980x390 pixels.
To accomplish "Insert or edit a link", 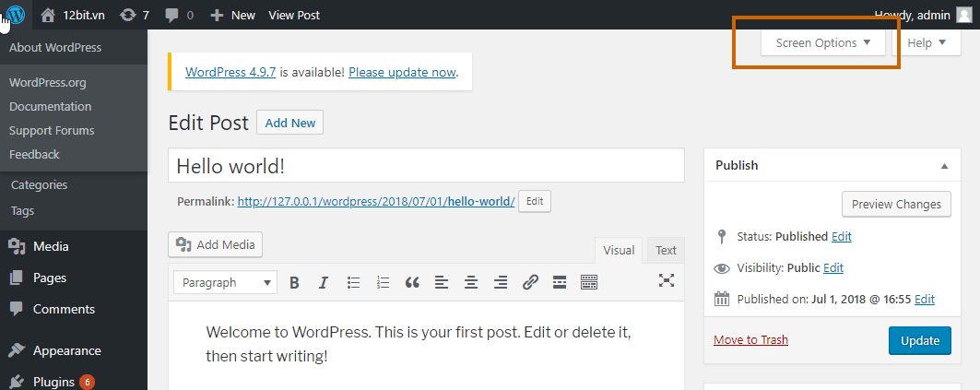I will tap(530, 282).
